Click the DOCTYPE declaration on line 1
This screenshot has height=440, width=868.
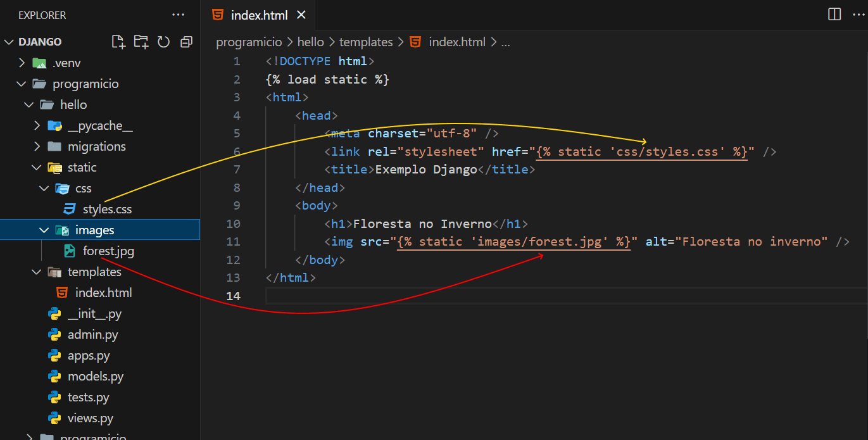click(320, 61)
